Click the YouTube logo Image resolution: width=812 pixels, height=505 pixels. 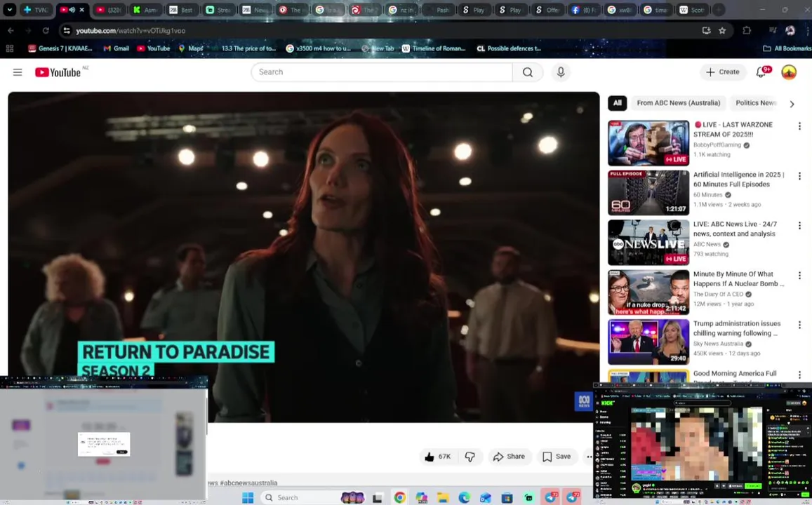[58, 72]
